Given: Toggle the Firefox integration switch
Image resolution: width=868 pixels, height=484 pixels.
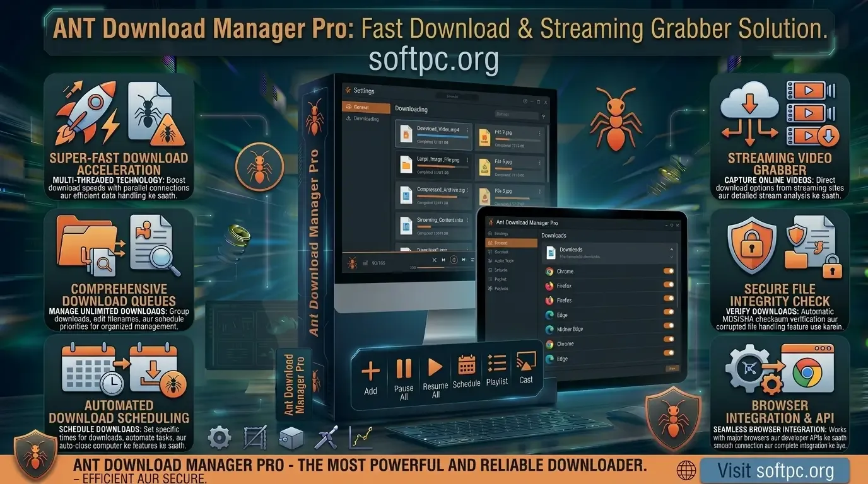Looking at the screenshot, I should (669, 285).
